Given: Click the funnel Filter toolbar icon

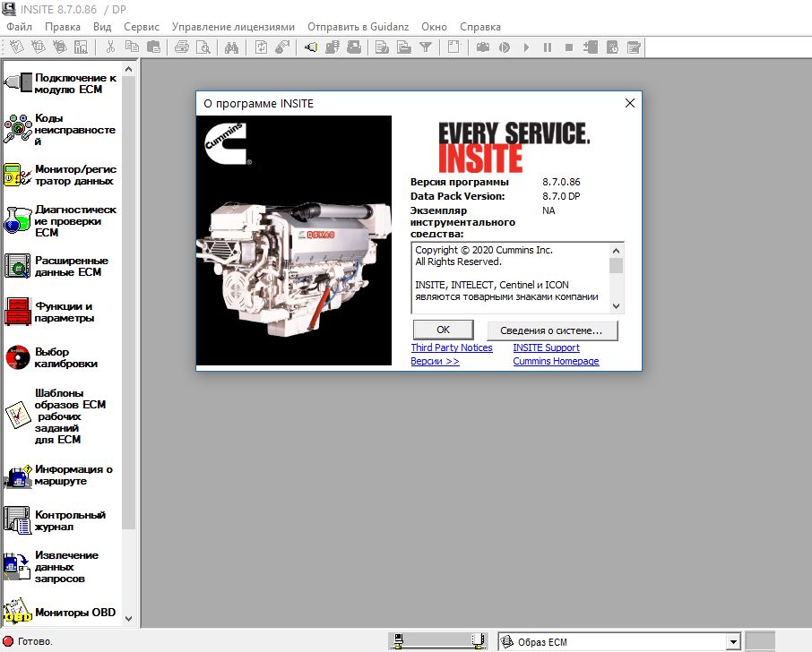Looking at the screenshot, I should (426, 47).
